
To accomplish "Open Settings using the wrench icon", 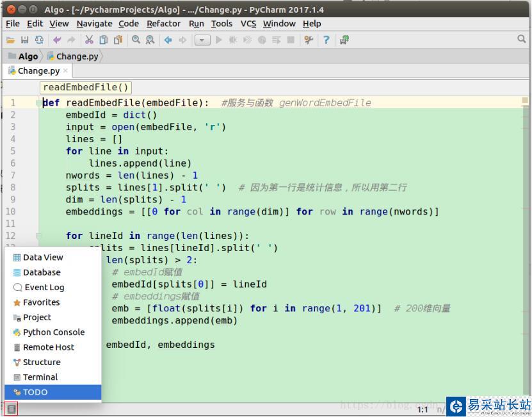I will 307,39.
